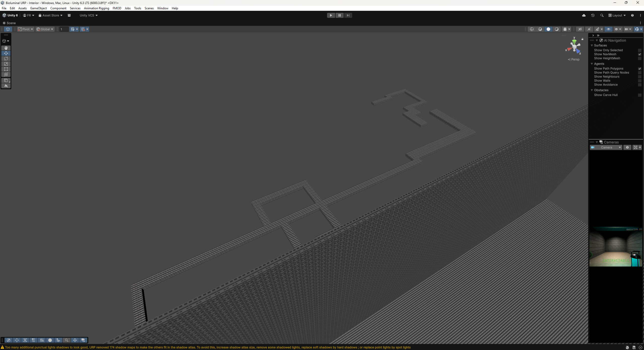Open the Unity VCS dropdown

[89, 15]
